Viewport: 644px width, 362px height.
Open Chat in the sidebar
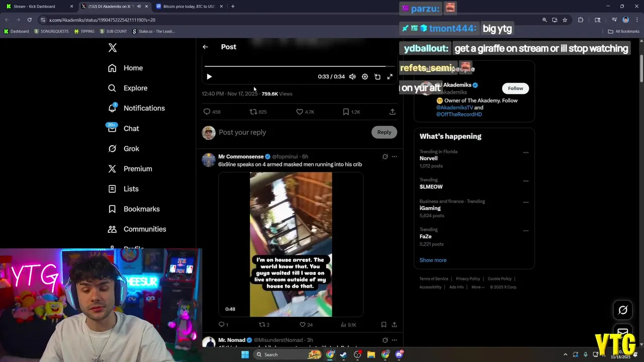coord(123,128)
